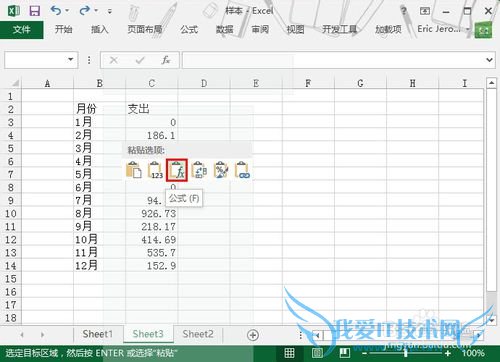The height and width of the screenshot is (362, 500).
Task: Open Excel Help question mark
Action: (404, 11)
